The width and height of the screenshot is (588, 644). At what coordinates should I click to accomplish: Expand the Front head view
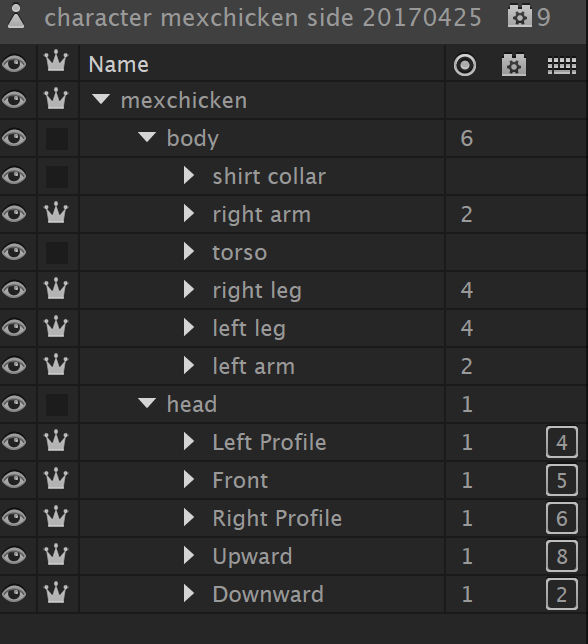coord(189,479)
